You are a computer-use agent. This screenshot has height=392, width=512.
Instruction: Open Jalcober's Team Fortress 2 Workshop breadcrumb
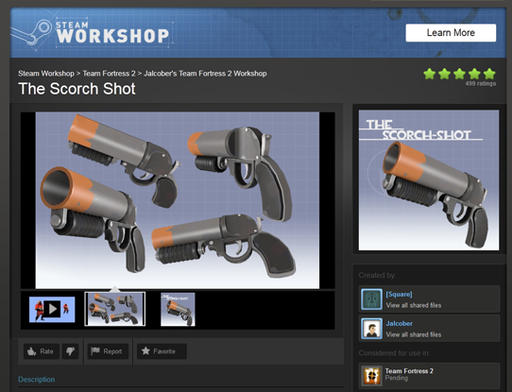coord(205,73)
